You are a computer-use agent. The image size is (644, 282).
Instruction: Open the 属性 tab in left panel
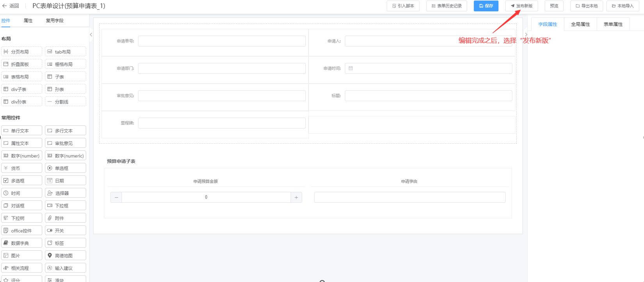point(28,21)
